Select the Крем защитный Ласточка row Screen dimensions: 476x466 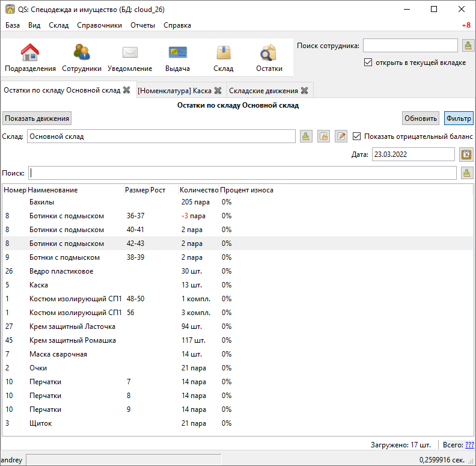tap(237, 327)
